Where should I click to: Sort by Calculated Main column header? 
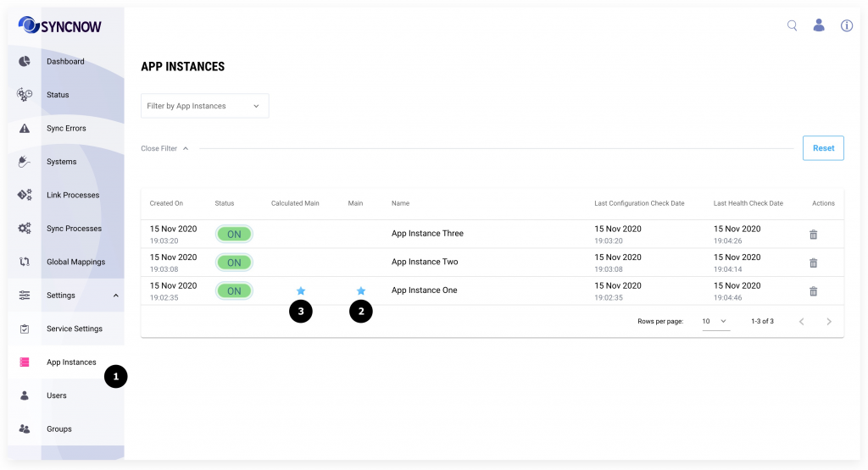(295, 203)
